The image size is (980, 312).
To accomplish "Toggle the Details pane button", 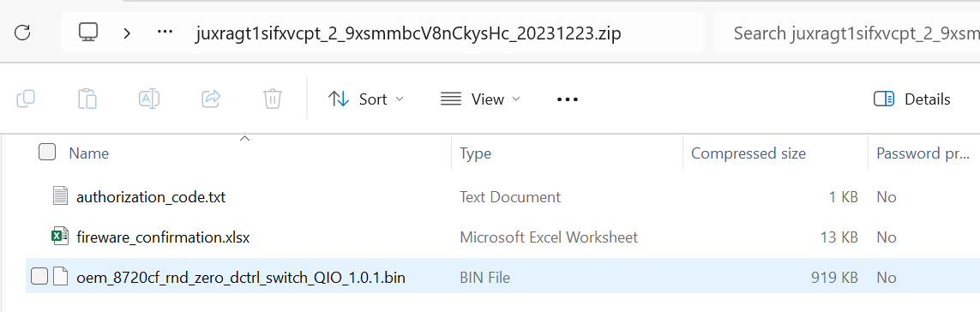I will point(912,99).
